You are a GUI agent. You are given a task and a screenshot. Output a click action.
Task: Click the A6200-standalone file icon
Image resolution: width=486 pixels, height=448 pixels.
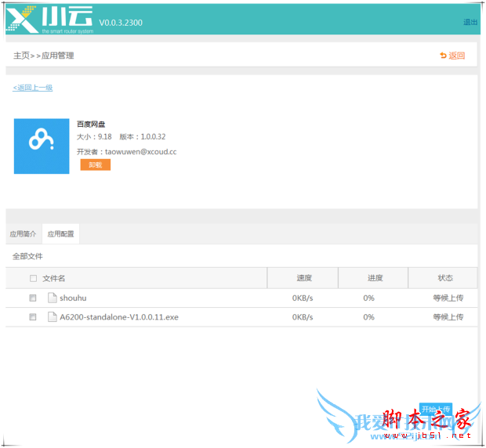[x=53, y=317]
